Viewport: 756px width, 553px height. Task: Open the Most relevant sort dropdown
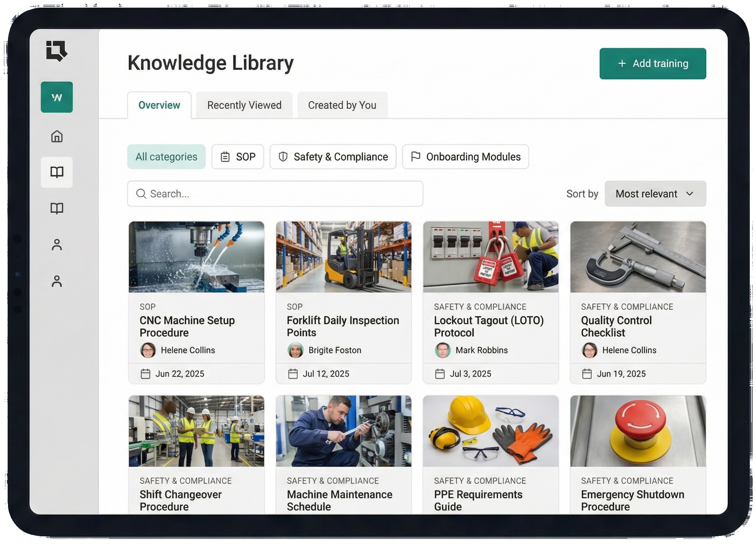655,194
